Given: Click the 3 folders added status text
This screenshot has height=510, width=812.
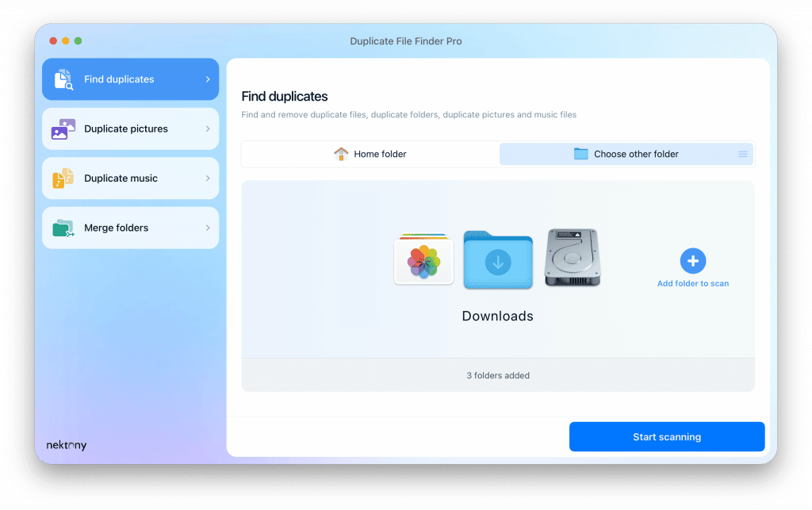Looking at the screenshot, I should click(498, 375).
